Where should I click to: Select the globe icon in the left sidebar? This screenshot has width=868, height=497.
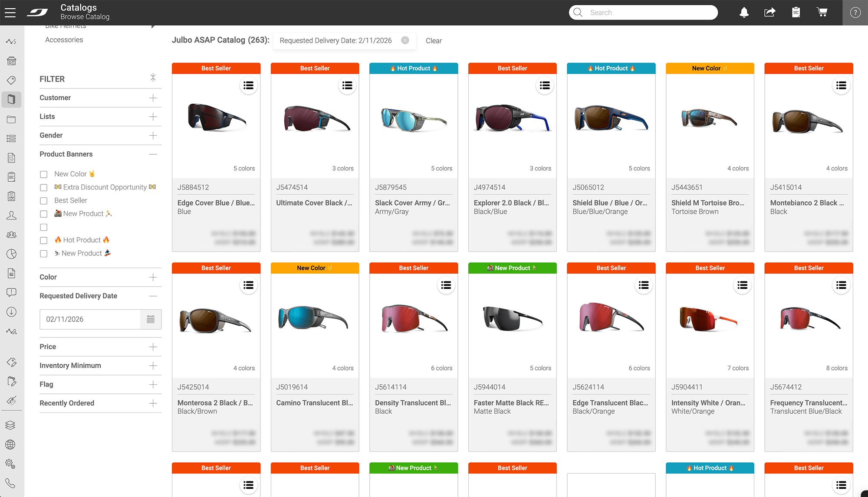[11, 444]
